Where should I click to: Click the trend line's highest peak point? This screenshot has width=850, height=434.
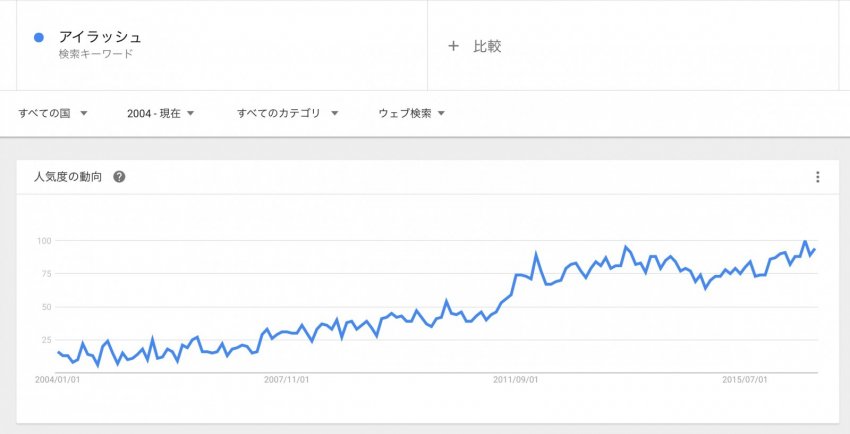805,242
